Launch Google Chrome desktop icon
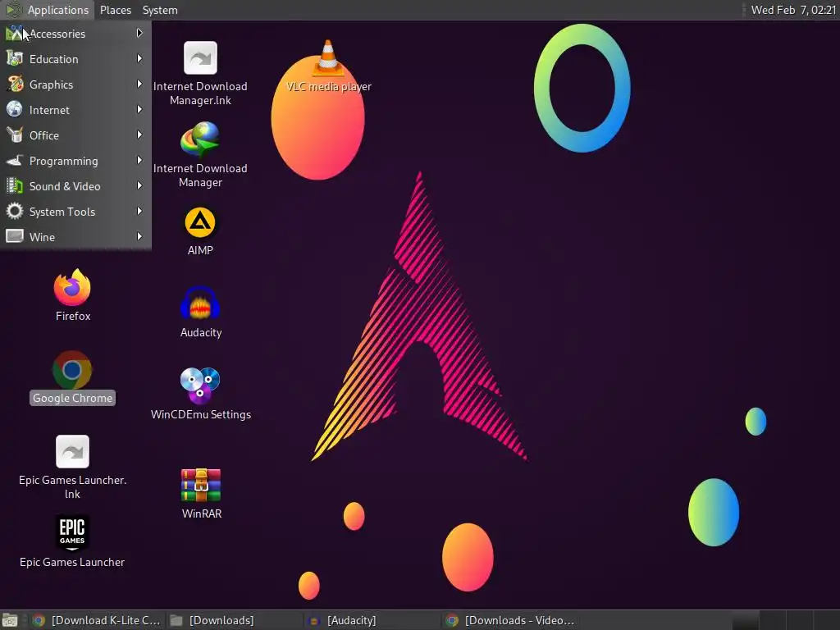Image resolution: width=840 pixels, height=630 pixels. point(72,370)
